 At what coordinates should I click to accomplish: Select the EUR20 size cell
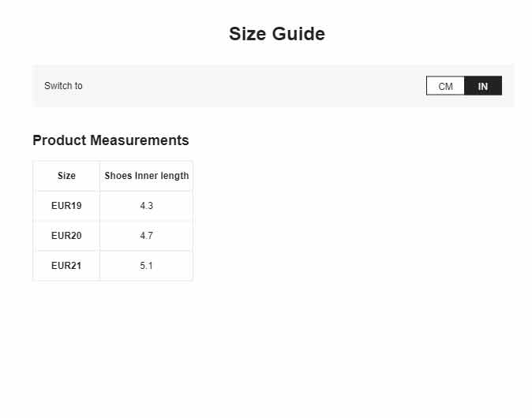coord(66,236)
